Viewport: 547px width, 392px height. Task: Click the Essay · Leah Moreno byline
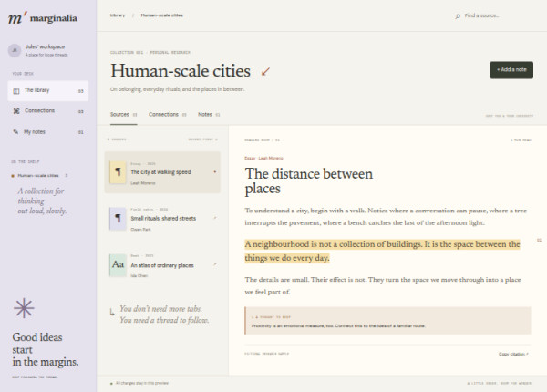pyautogui.click(x=263, y=158)
